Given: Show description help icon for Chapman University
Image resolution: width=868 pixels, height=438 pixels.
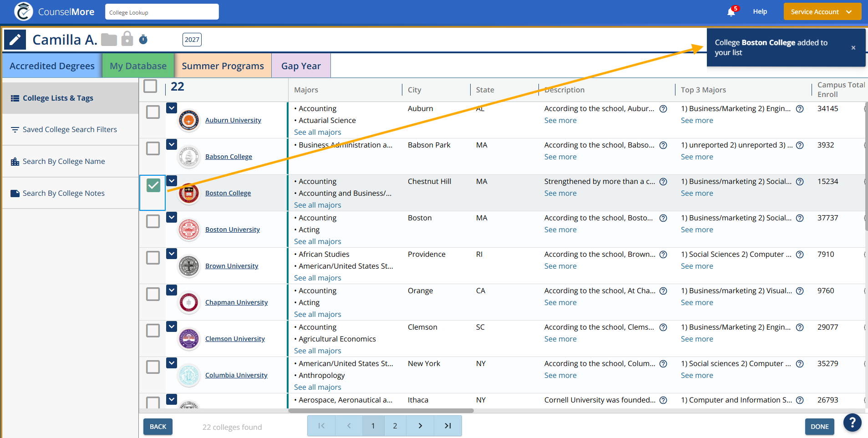Looking at the screenshot, I should (663, 291).
